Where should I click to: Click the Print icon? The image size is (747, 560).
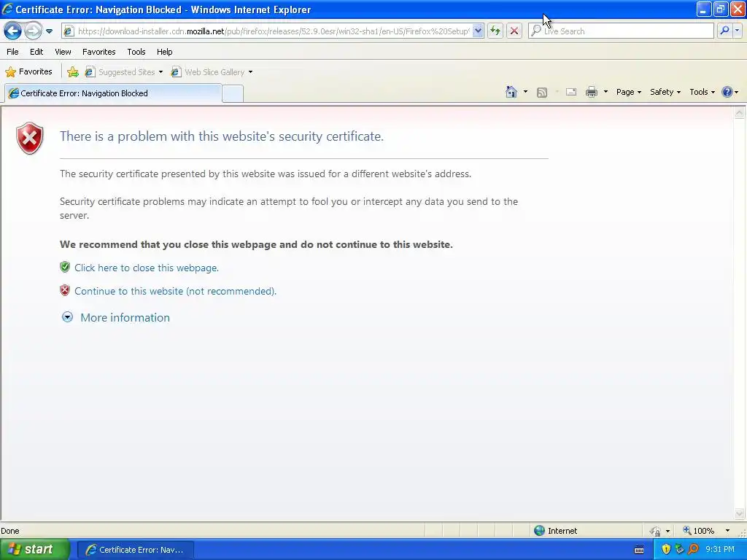[591, 93]
